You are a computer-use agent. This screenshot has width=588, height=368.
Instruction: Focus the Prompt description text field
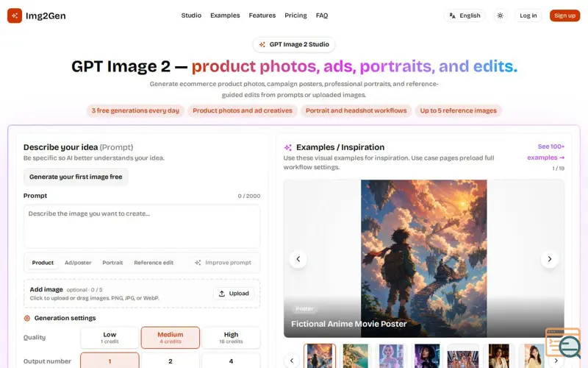(142, 226)
